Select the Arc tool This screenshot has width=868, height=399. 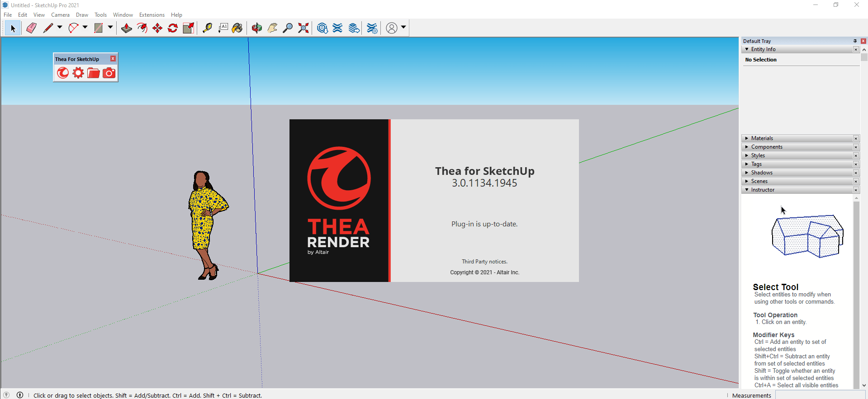[73, 28]
